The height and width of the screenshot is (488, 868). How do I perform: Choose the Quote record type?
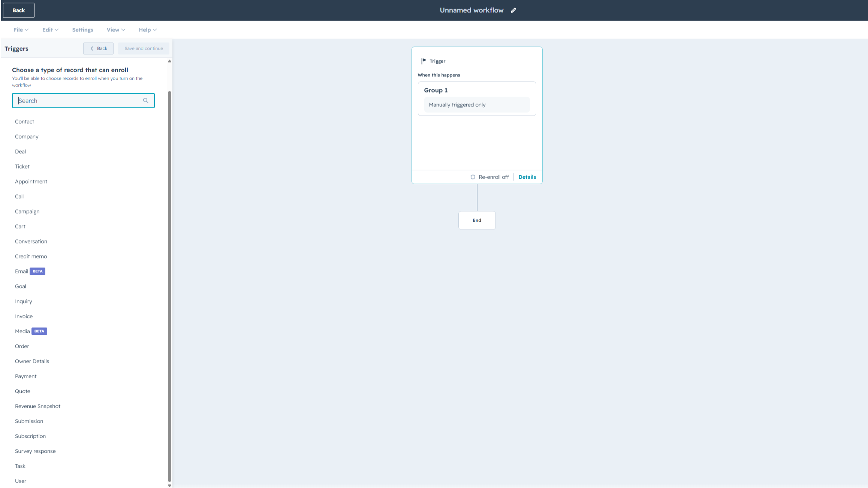pos(22,391)
